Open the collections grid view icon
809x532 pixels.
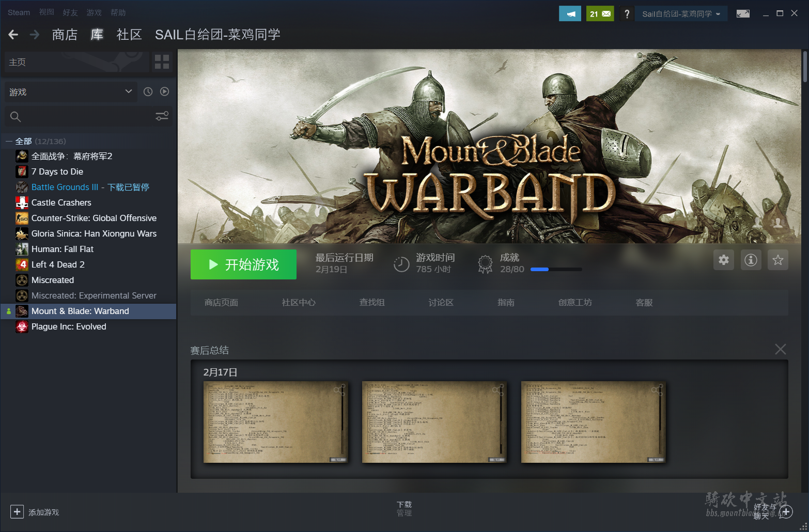(162, 62)
